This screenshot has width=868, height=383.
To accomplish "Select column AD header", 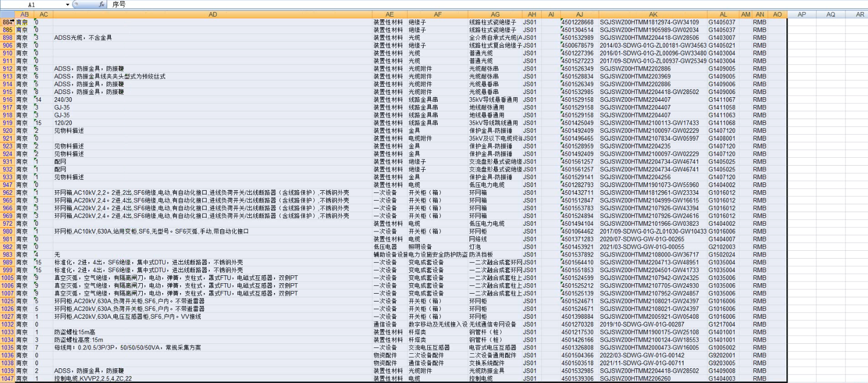I will (212, 15).
